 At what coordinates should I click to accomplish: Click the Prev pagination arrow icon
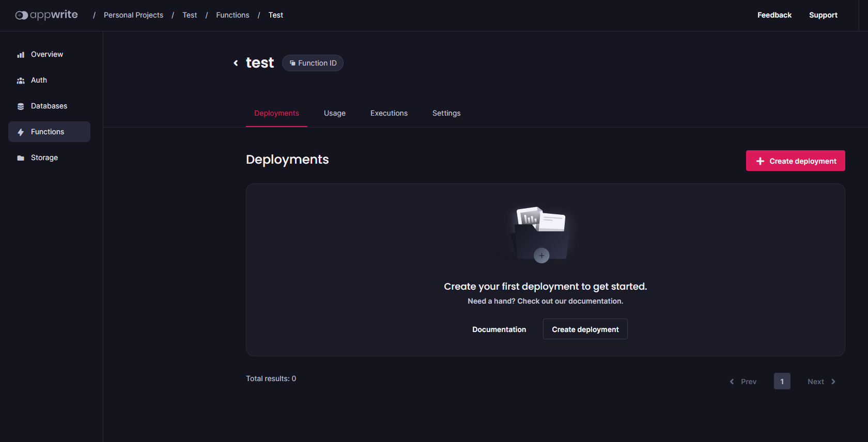click(x=732, y=382)
